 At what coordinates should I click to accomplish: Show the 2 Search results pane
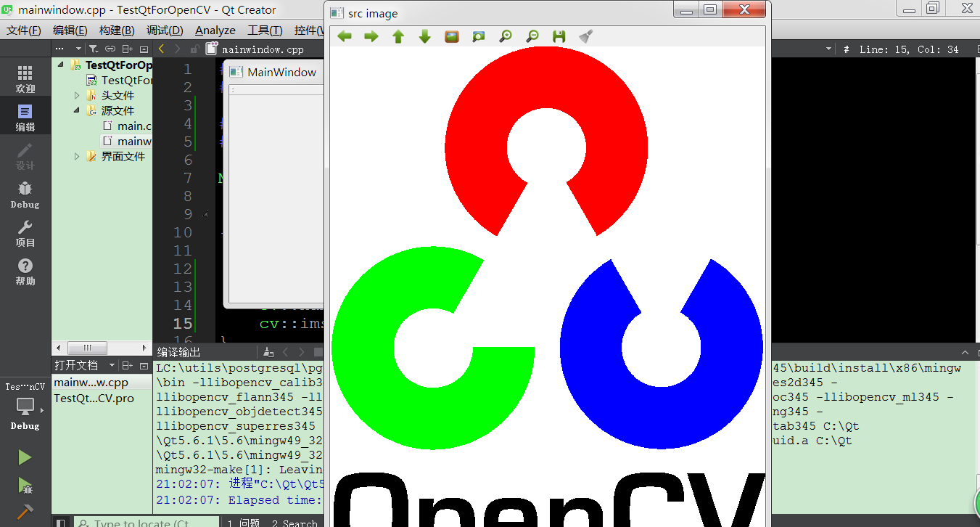coord(295,523)
